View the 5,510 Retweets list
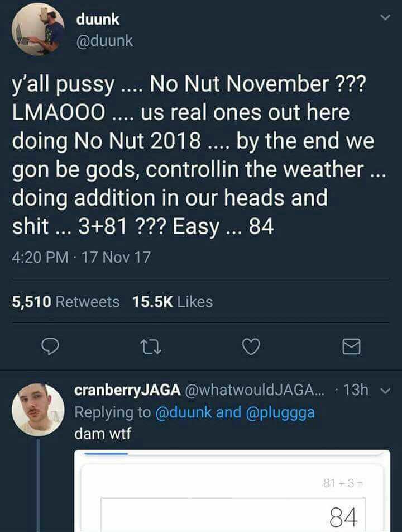 point(66,302)
